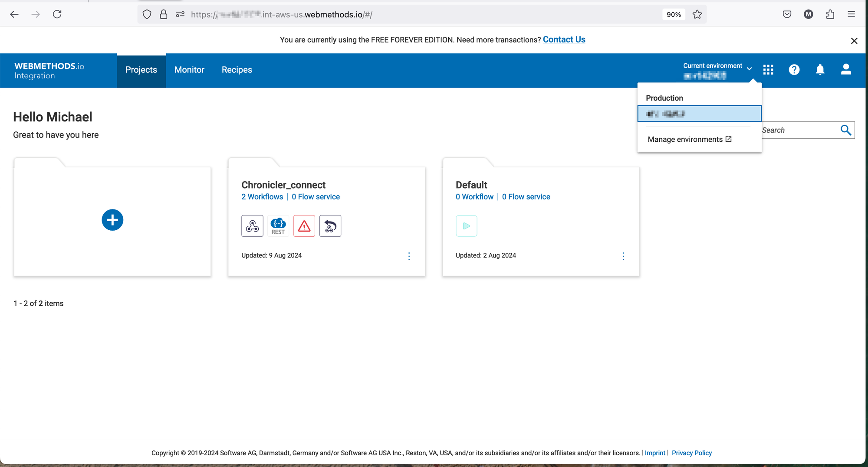Click the blue plus icon to add project
Viewport: 868px width, 467px height.
(112, 220)
